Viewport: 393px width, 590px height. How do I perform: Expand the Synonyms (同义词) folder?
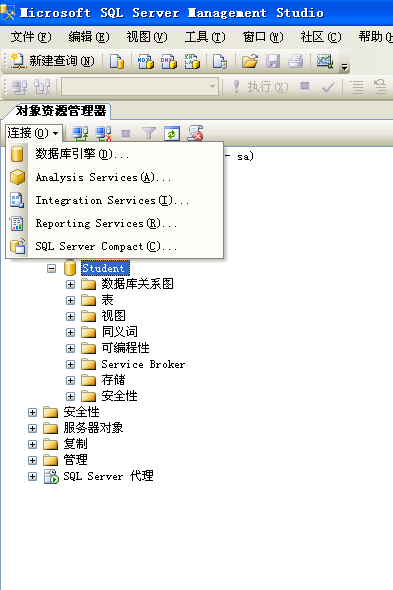(70, 332)
